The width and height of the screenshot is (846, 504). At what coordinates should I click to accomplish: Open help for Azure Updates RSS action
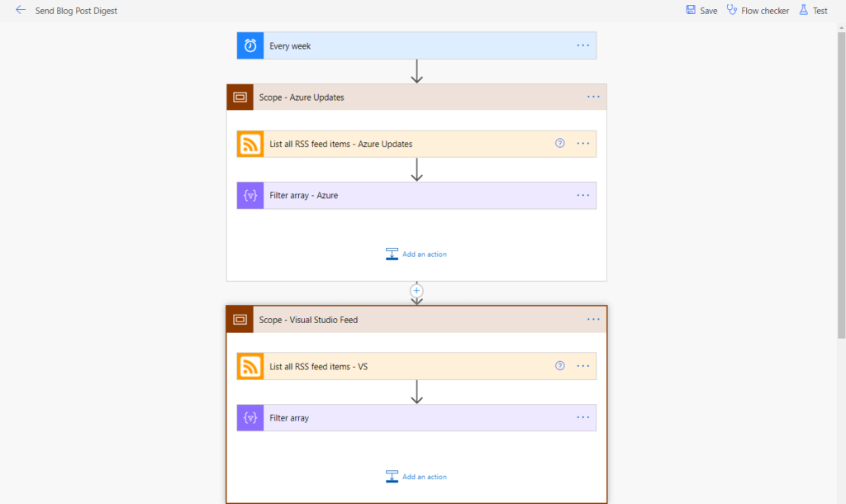click(x=560, y=143)
